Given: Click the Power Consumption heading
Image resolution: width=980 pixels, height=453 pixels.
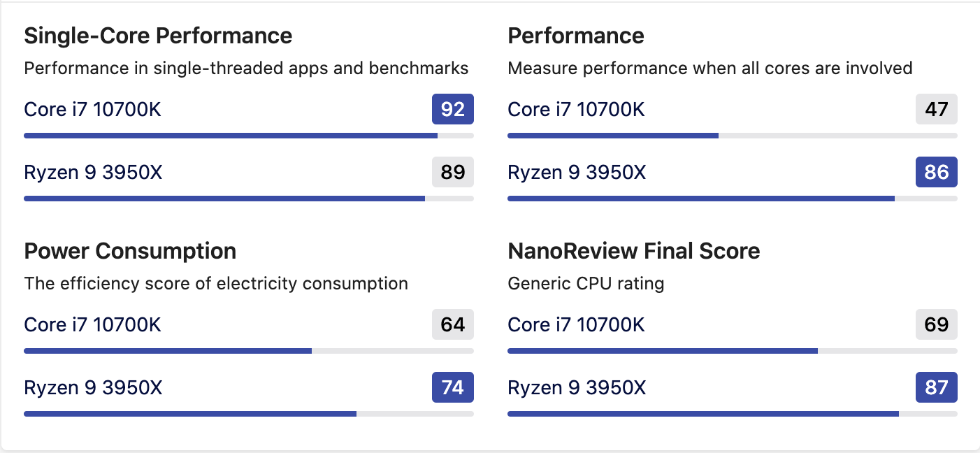Looking at the screenshot, I should tap(130, 251).
